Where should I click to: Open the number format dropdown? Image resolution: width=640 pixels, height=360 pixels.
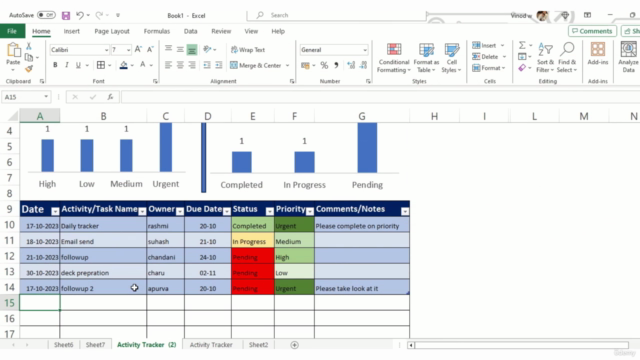click(x=365, y=50)
